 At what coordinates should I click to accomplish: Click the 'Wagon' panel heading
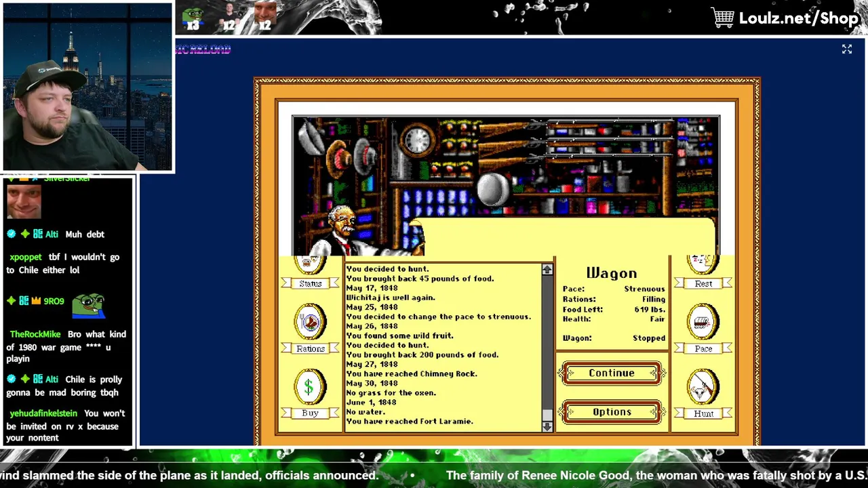coord(612,272)
